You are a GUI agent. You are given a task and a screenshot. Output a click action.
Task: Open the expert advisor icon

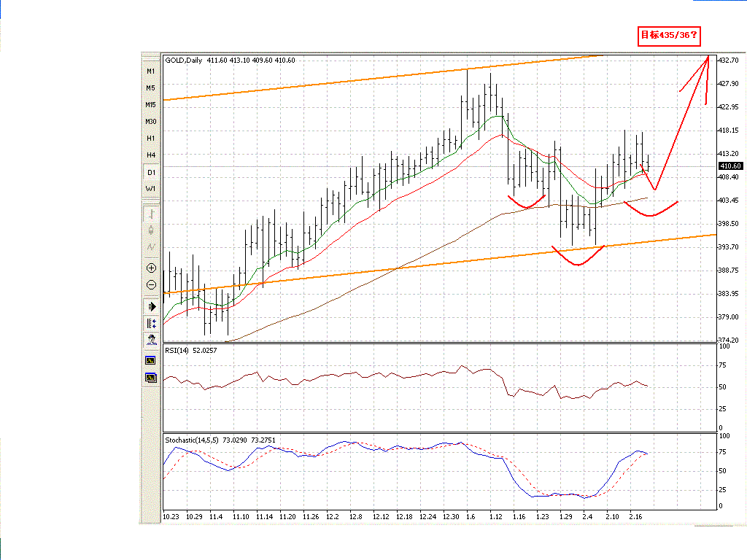click(x=151, y=340)
